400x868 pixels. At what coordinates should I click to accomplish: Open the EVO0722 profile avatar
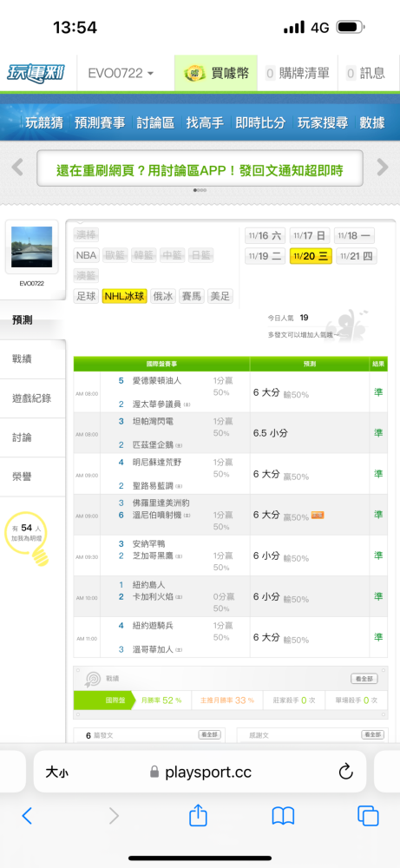tap(32, 247)
